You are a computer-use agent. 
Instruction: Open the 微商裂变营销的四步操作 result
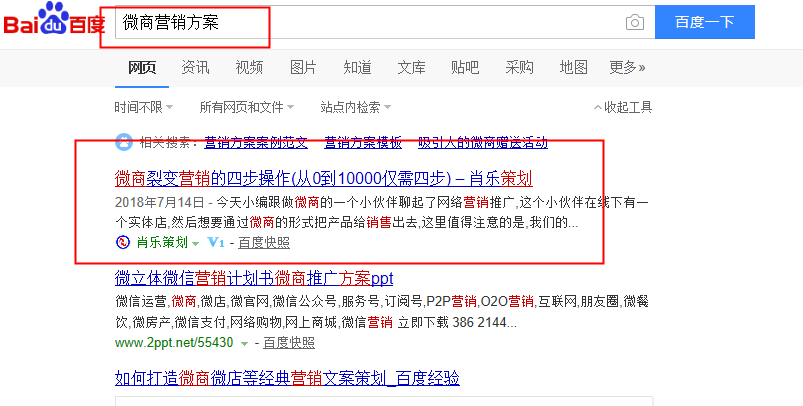click(323, 179)
